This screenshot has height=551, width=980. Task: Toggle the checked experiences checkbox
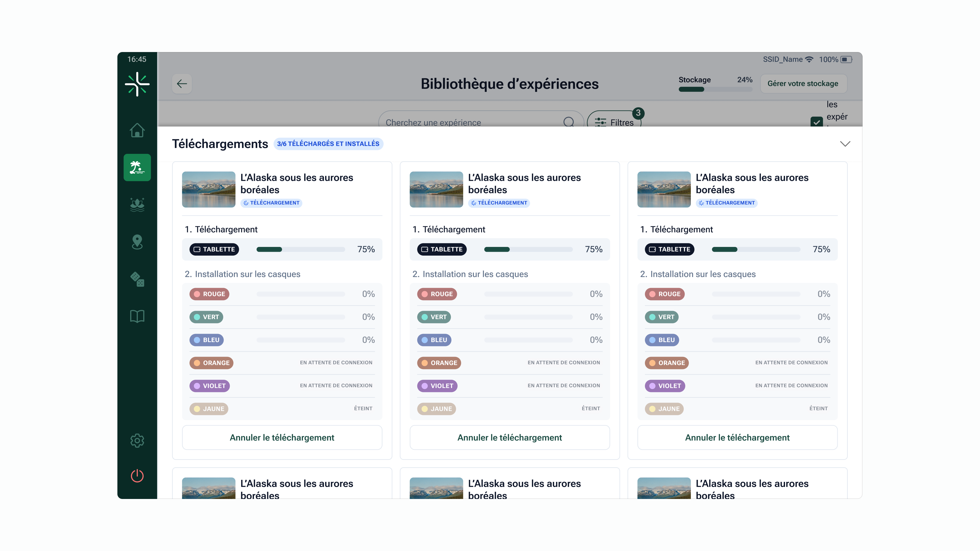click(816, 122)
